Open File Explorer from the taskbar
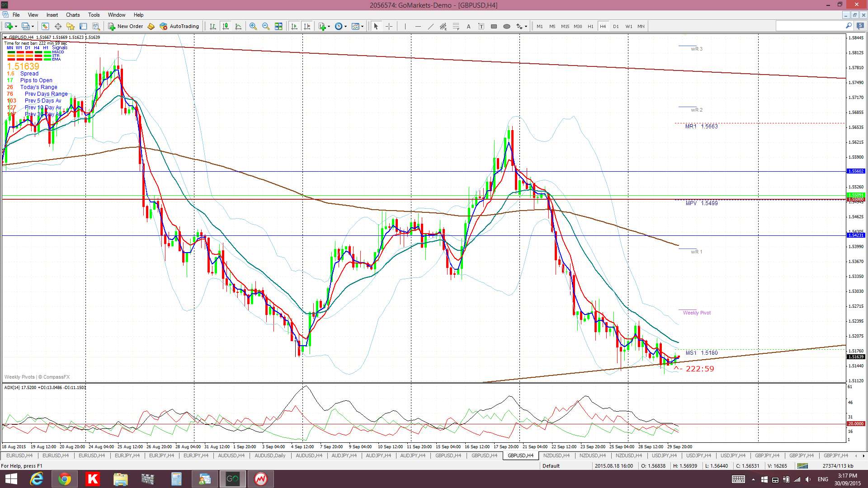Screen dimensions: 868x488 click(121, 479)
